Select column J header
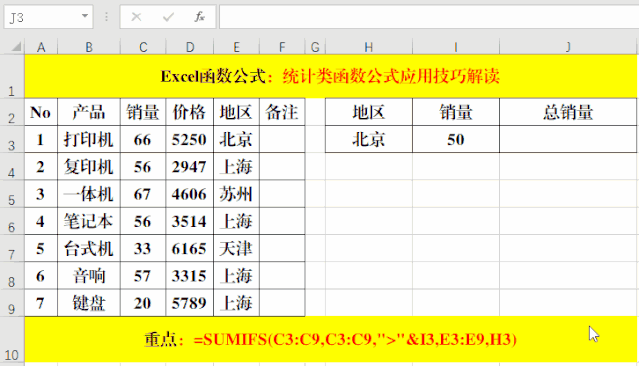Image resolution: width=639 pixels, height=366 pixels. click(x=568, y=47)
